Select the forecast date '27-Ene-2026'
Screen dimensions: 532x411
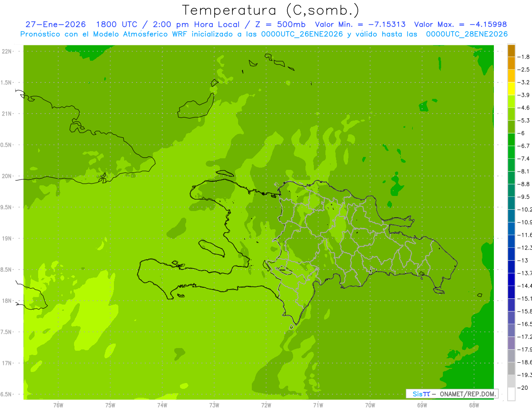point(56,24)
